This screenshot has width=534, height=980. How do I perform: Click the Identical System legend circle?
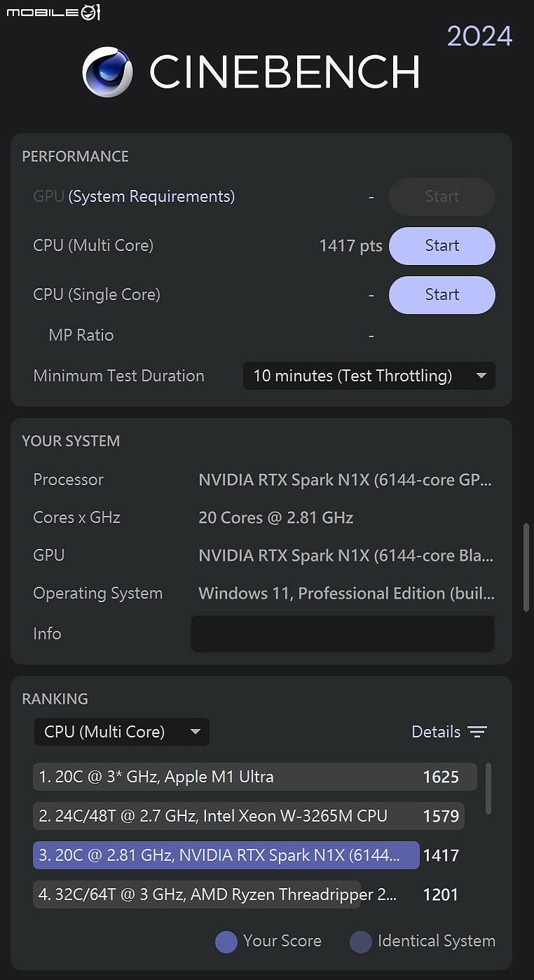[x=361, y=941]
